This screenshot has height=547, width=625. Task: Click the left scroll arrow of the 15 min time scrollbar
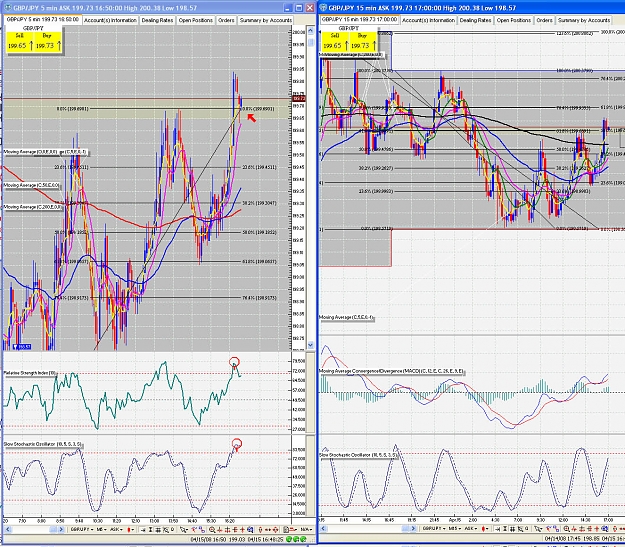323,529
